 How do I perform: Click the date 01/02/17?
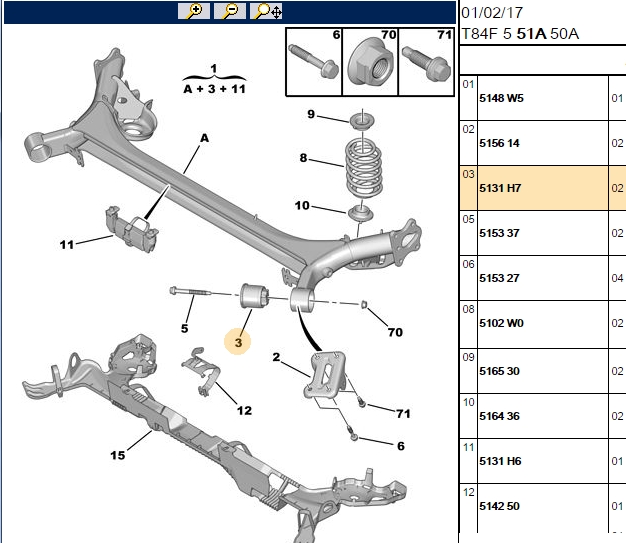tap(492, 13)
